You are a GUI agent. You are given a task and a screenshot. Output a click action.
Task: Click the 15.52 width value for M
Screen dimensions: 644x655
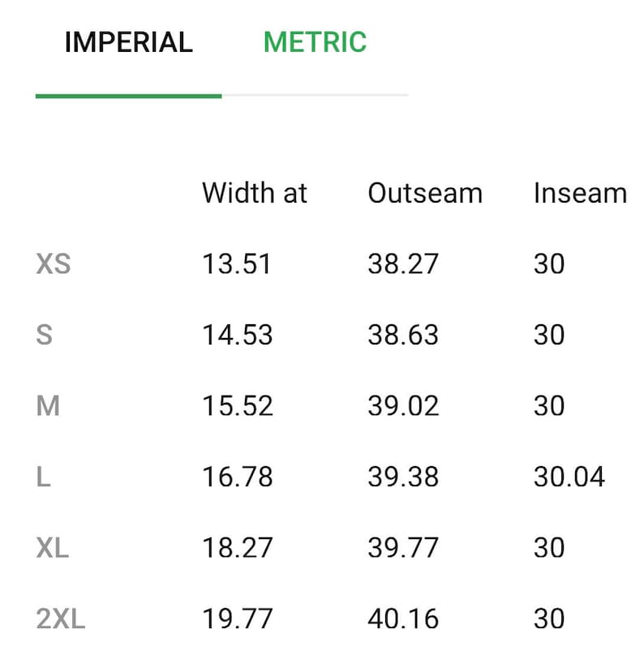coord(238,405)
